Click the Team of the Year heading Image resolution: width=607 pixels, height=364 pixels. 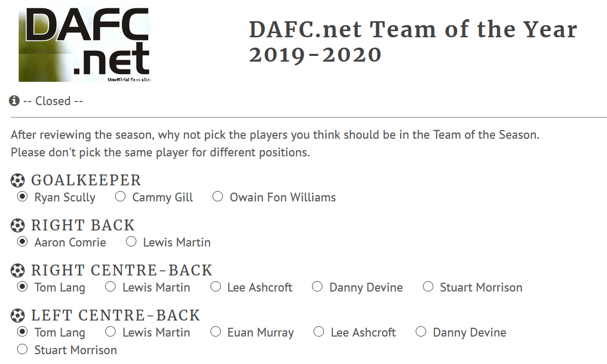[x=413, y=42]
